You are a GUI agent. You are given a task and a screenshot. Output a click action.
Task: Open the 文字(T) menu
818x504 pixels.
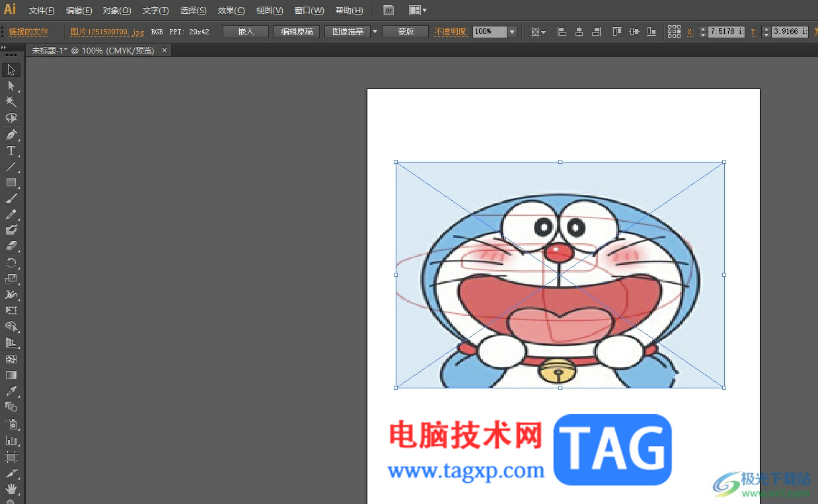tap(156, 11)
